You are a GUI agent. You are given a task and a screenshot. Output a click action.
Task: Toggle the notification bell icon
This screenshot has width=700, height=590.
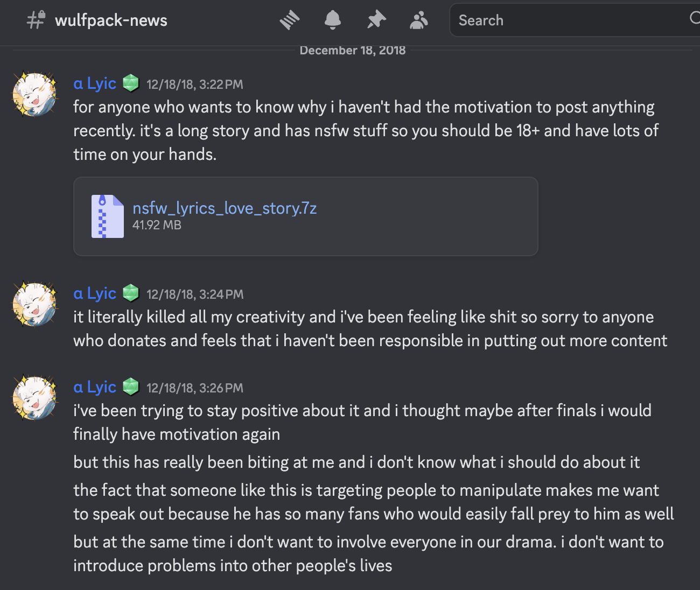333,20
